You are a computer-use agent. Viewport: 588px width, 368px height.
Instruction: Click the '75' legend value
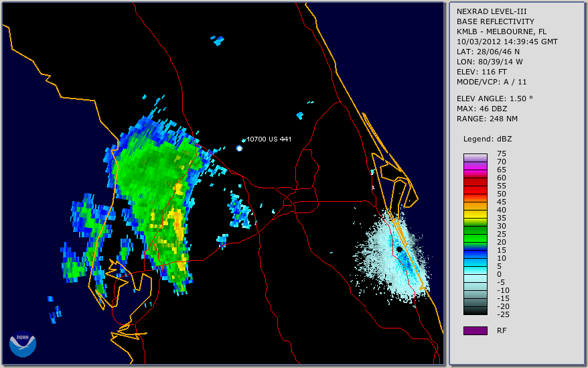click(502, 154)
